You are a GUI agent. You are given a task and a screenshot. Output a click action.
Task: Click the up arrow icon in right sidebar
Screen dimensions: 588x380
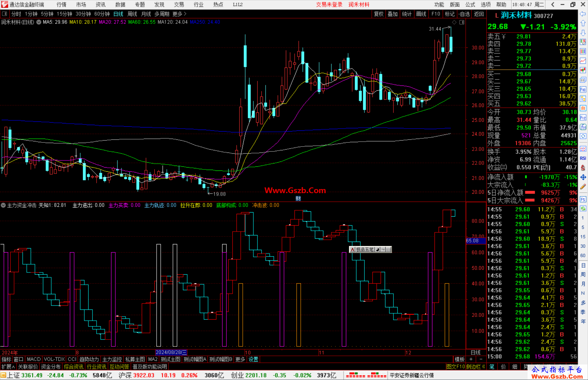click(583, 23)
